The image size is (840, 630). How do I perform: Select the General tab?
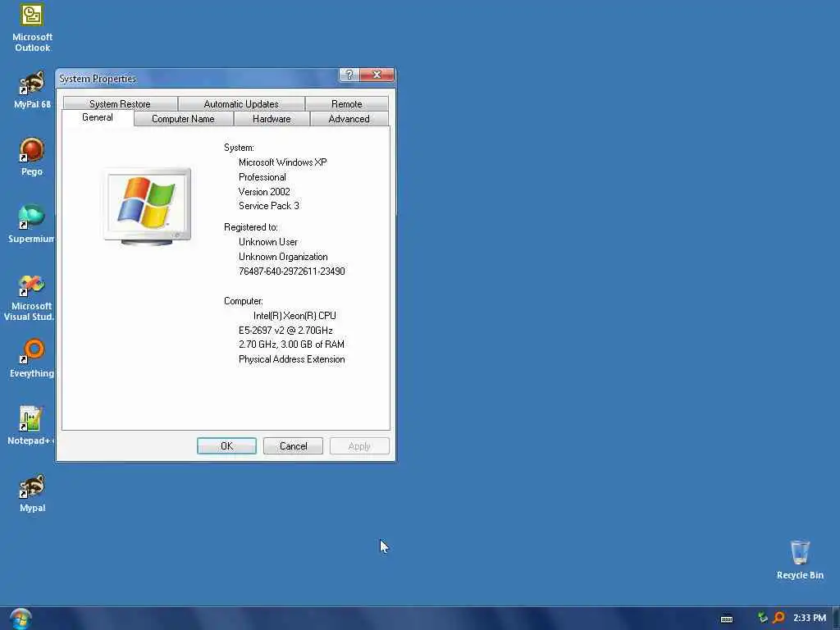[98, 117]
